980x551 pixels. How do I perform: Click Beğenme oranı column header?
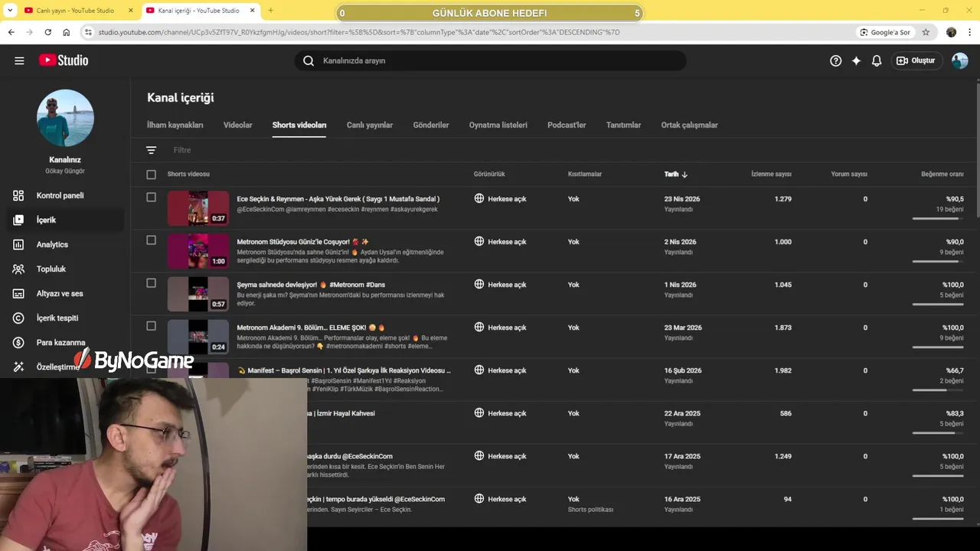pyautogui.click(x=942, y=174)
